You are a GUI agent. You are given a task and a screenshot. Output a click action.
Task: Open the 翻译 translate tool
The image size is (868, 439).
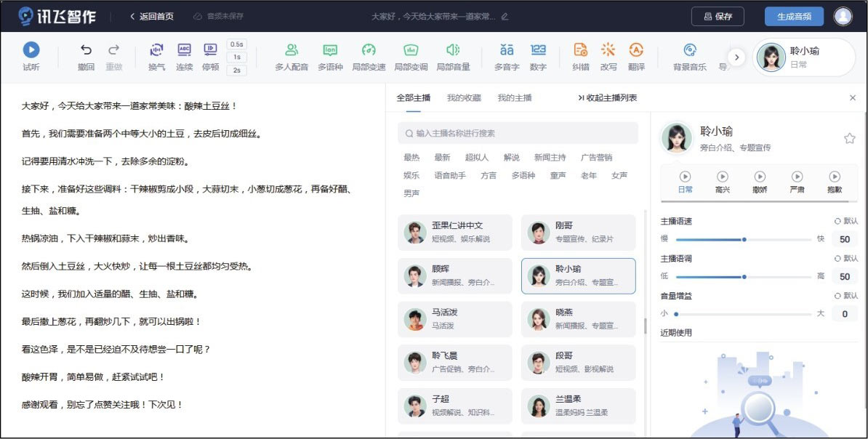click(636, 50)
